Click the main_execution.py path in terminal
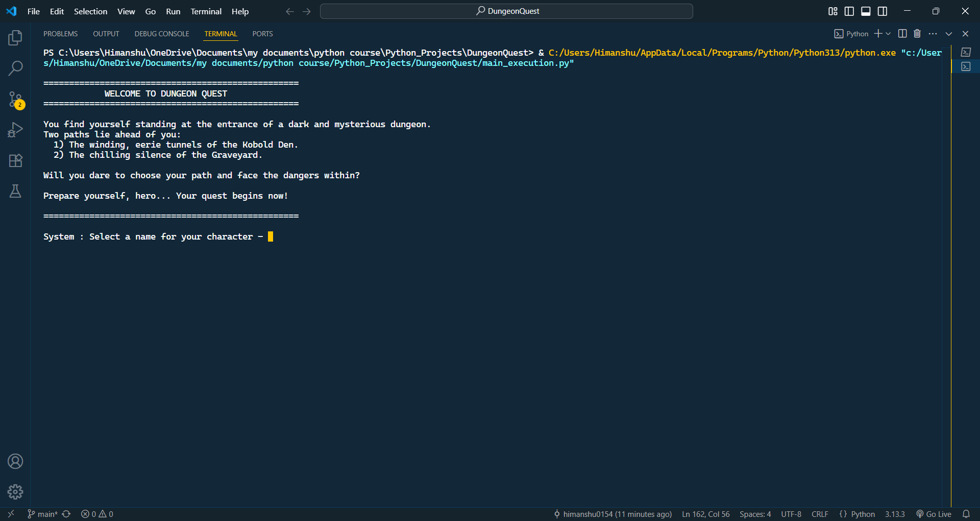This screenshot has width=980, height=521. click(309, 63)
